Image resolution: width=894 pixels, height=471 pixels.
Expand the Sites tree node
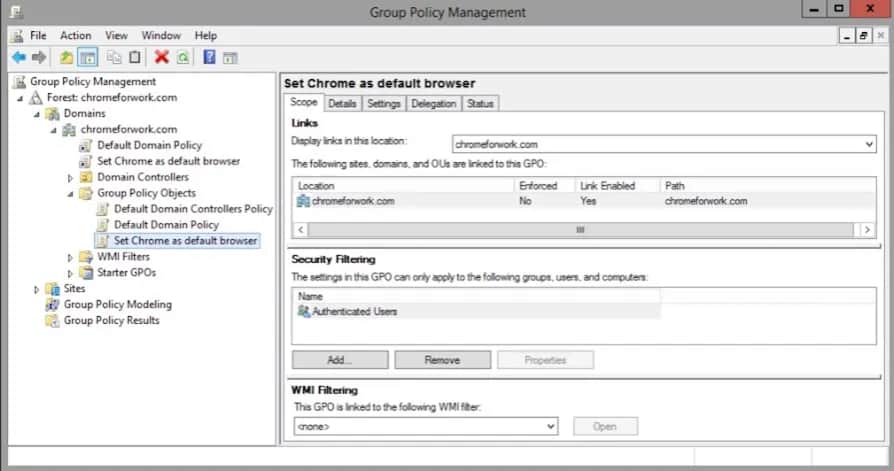pos(37,289)
